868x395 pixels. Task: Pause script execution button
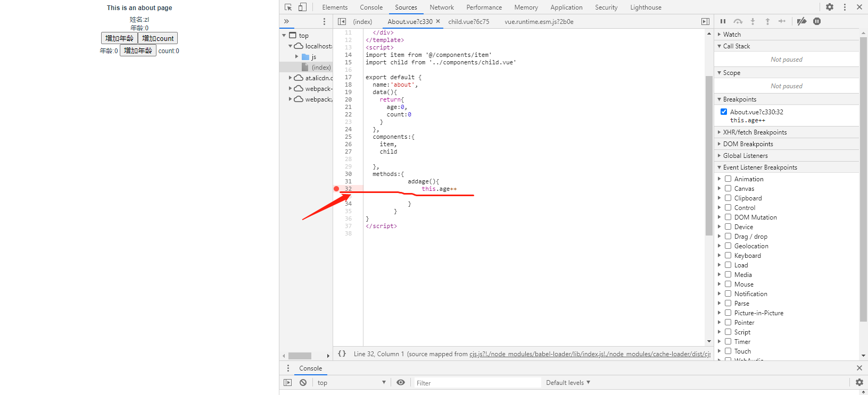pos(723,21)
